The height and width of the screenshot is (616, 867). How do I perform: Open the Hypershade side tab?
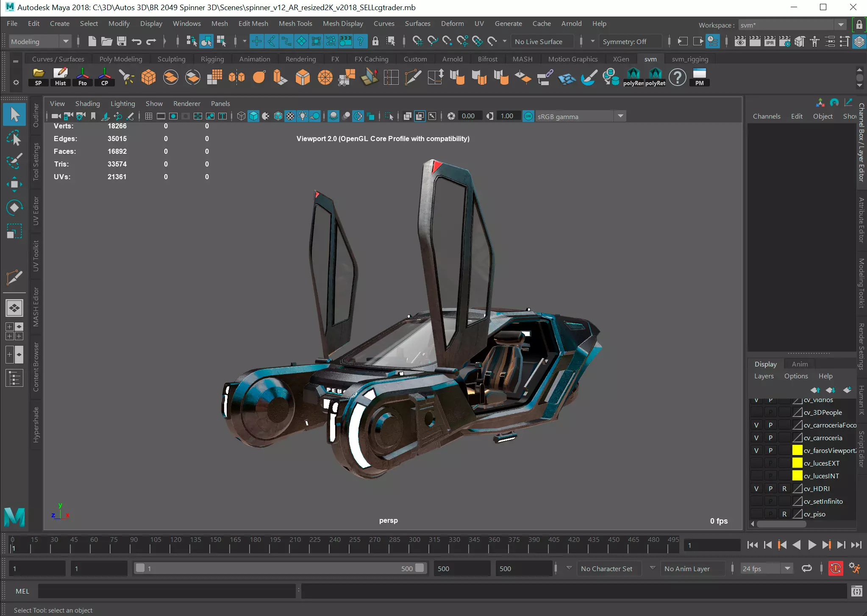coord(36,425)
